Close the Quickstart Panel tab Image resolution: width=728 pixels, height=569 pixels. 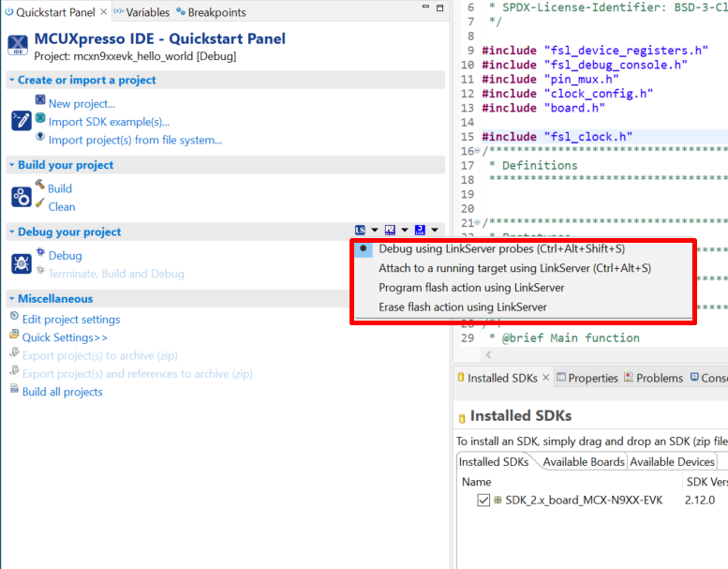[103, 12]
